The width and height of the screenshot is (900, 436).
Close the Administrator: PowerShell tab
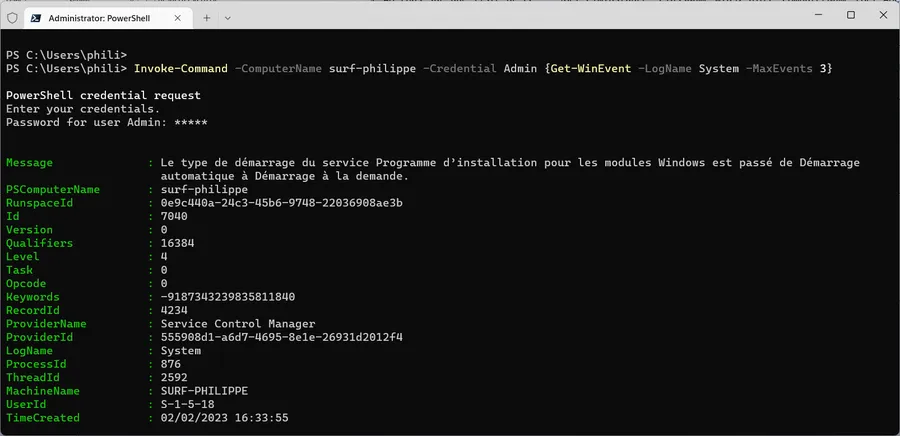[x=177, y=18]
